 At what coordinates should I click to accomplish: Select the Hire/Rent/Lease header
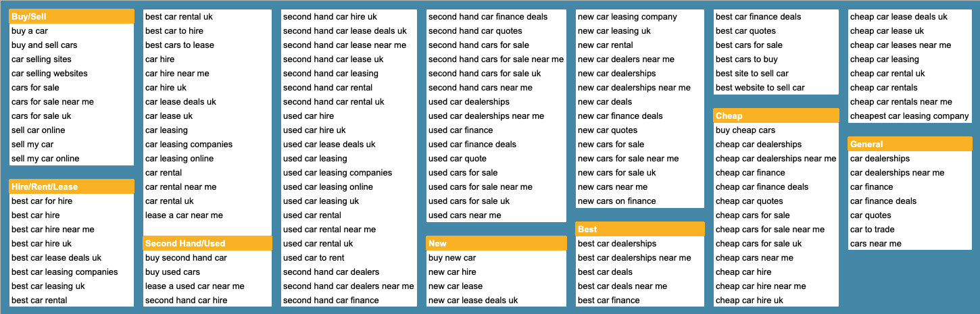coord(72,186)
